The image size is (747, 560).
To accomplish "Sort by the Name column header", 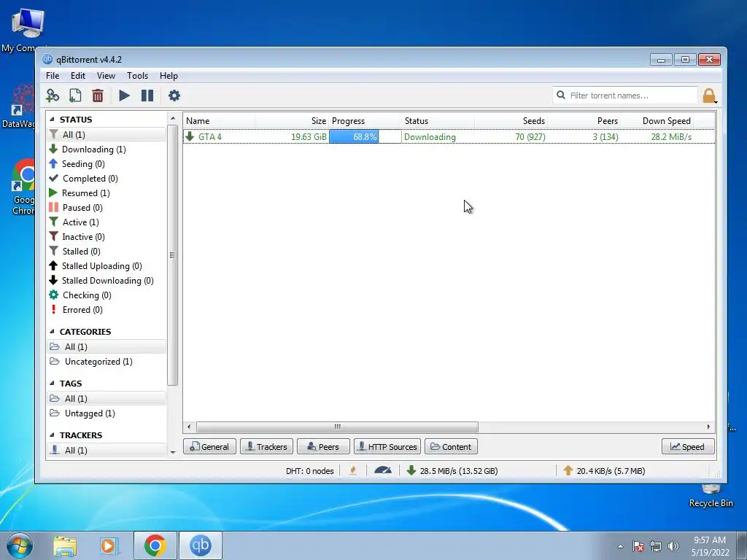I will click(220, 121).
